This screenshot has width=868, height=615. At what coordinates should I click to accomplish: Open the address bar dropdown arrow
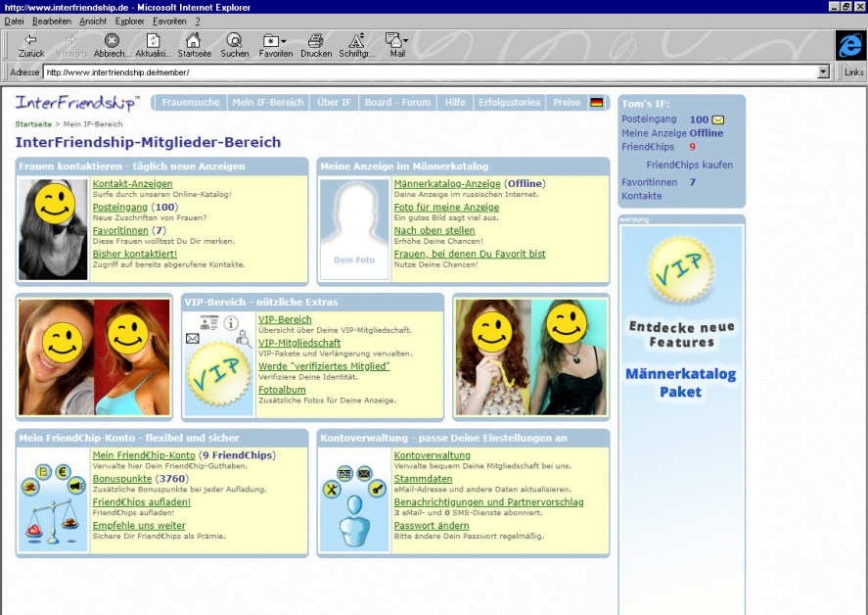pos(823,72)
